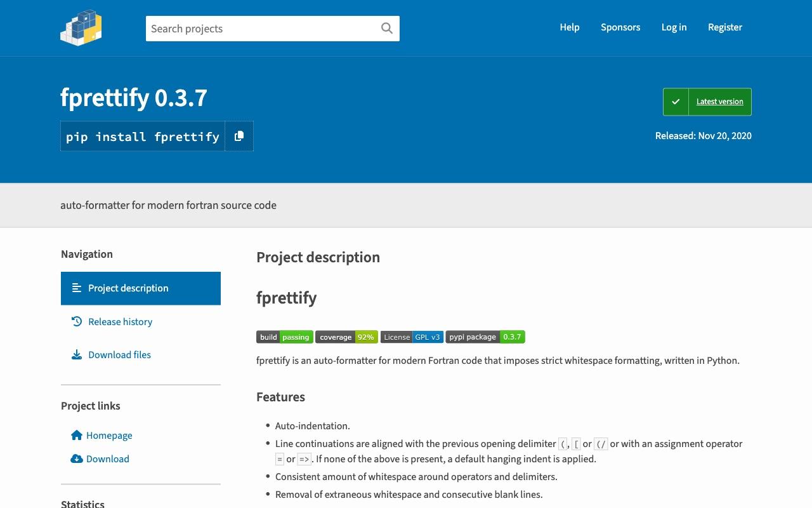Click the Project description lines icon
Viewport: 812px width, 508px height.
point(77,288)
